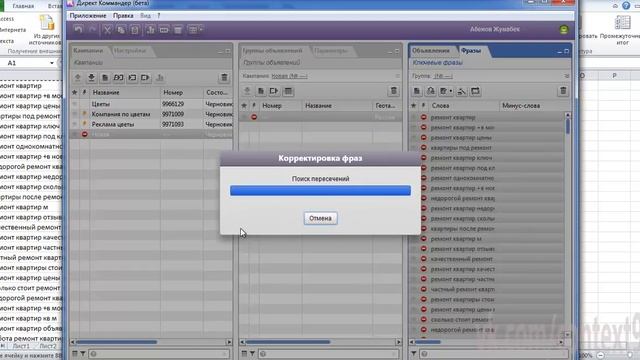Select the Цветы campaign row
This screenshot has height=360, width=640.
[151, 104]
